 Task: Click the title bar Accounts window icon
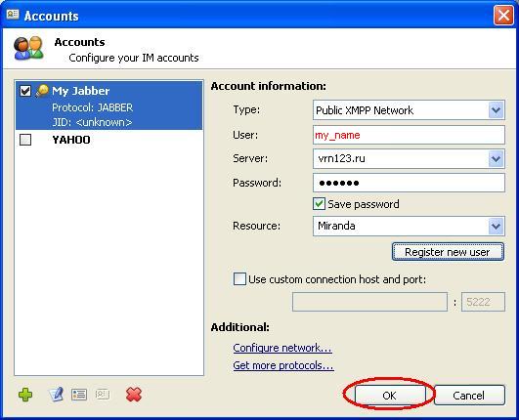(x=13, y=15)
